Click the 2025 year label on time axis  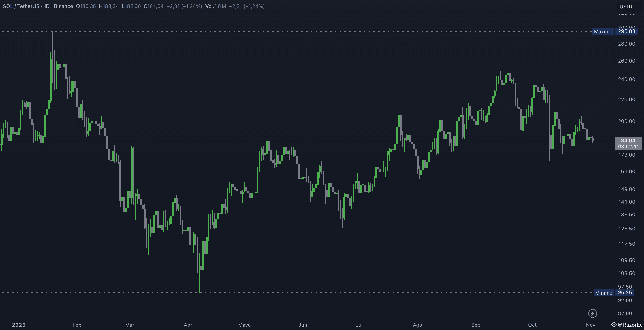coord(19,325)
